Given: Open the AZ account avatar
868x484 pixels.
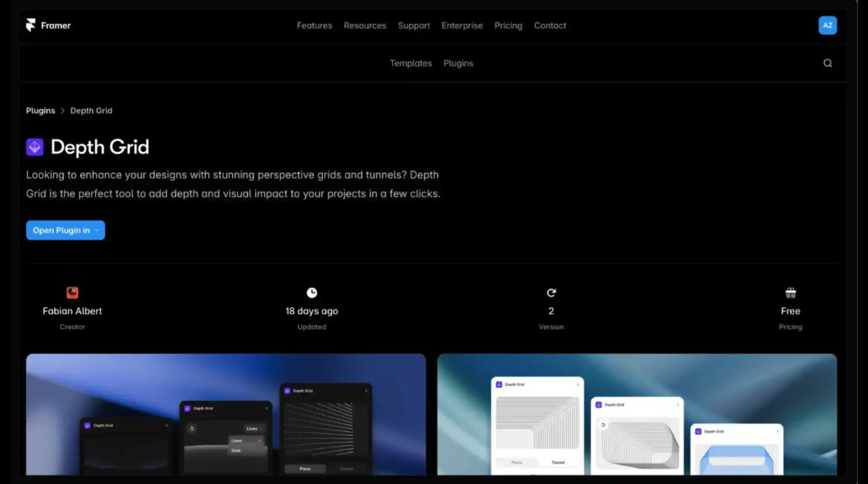Looking at the screenshot, I should coord(827,25).
